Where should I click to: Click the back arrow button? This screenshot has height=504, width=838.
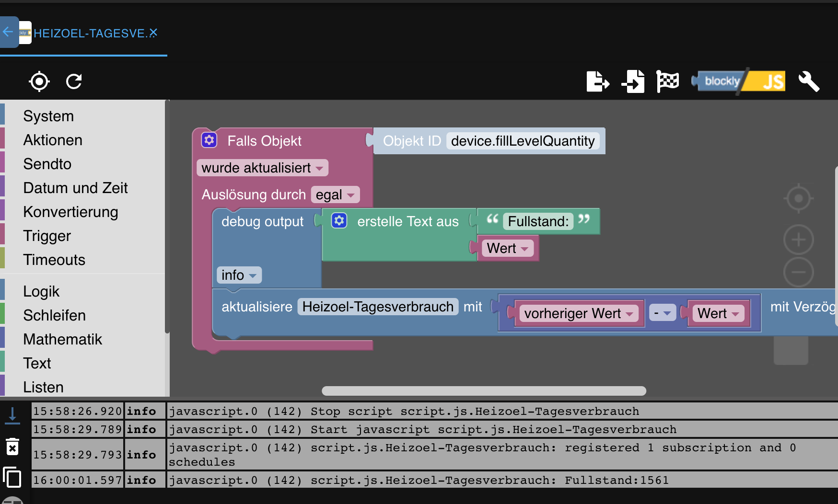click(x=8, y=32)
